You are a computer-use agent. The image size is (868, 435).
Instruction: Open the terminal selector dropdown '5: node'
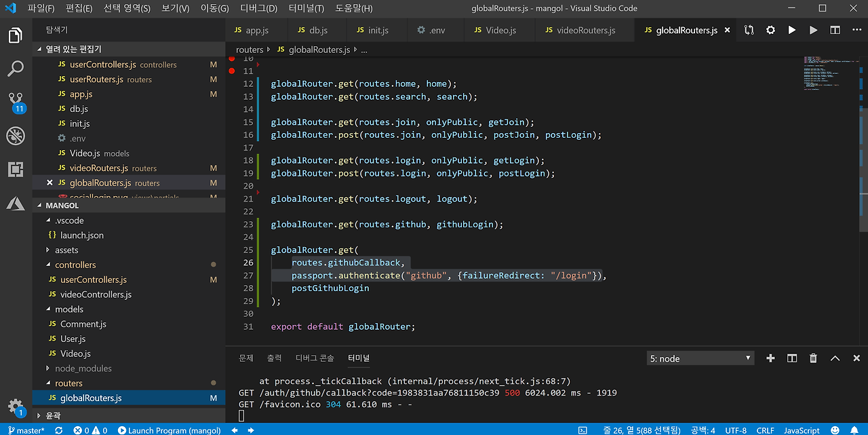tap(700, 358)
